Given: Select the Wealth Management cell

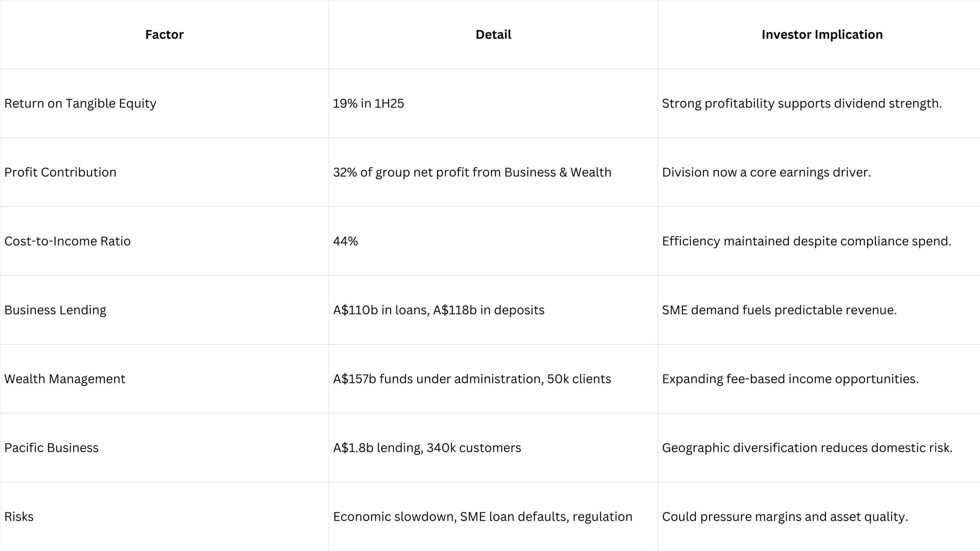Looking at the screenshot, I should coord(65,379).
